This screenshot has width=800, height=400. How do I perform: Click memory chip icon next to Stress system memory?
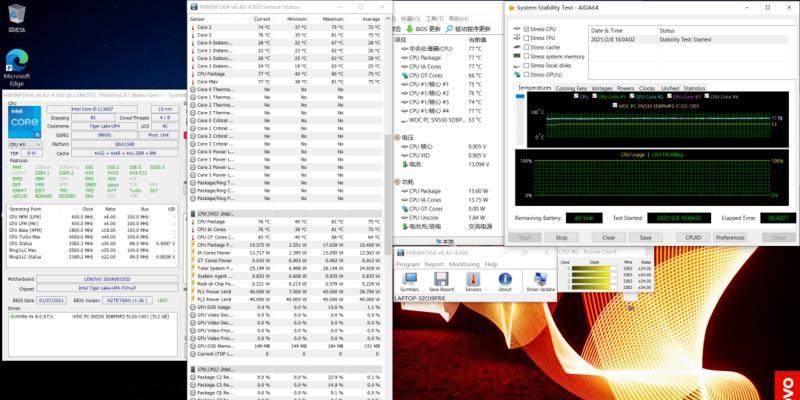(x=517, y=56)
